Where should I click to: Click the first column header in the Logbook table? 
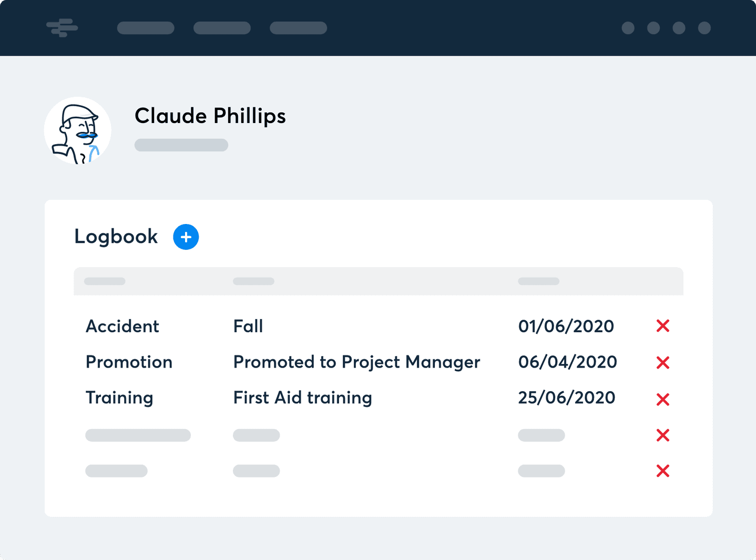click(105, 281)
